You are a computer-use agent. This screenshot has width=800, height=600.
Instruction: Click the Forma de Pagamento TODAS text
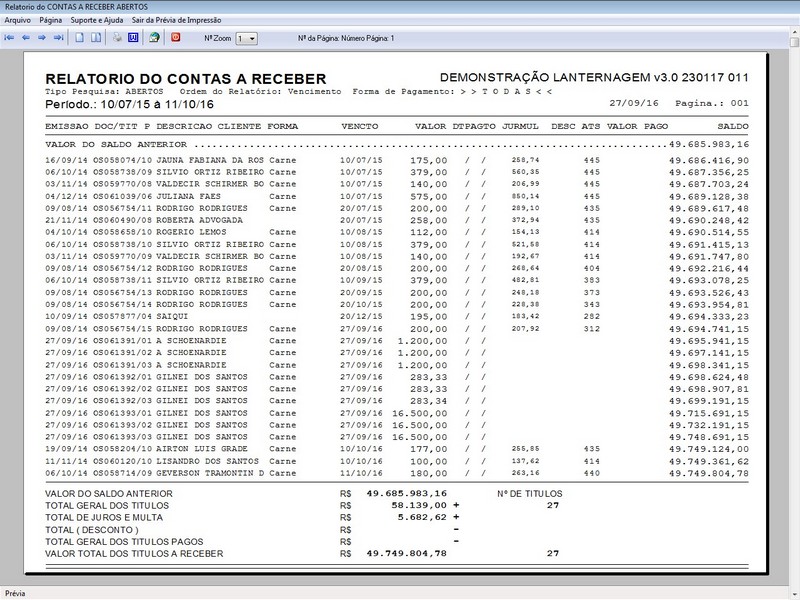452,92
